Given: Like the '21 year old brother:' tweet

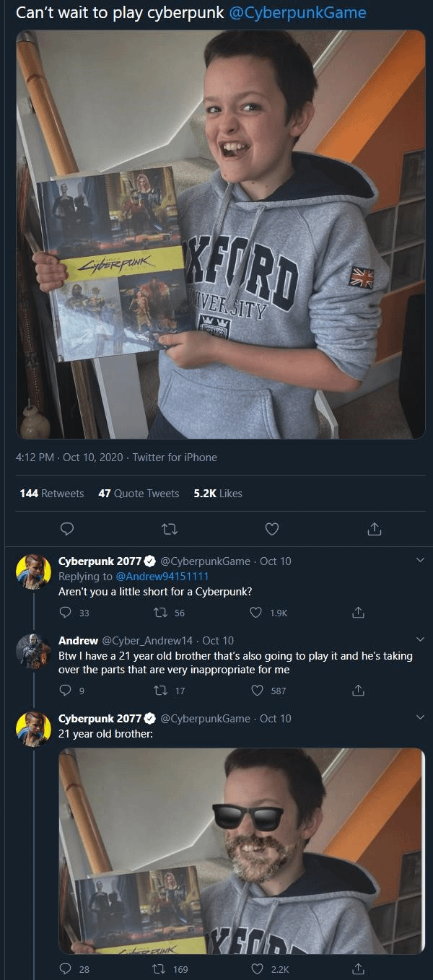Looking at the screenshot, I should click(x=255, y=968).
